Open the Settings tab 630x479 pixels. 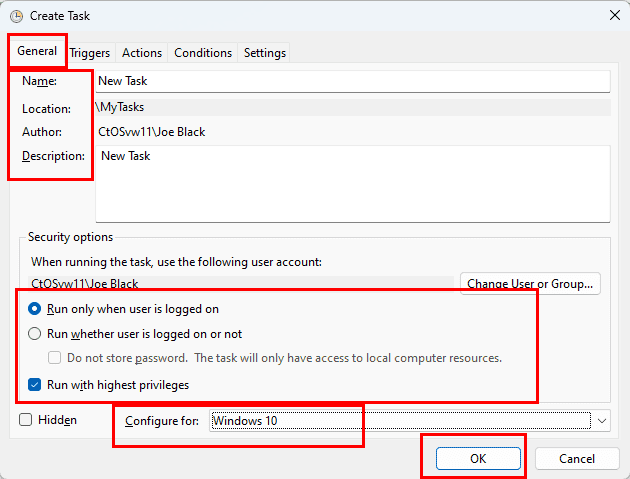tap(264, 53)
